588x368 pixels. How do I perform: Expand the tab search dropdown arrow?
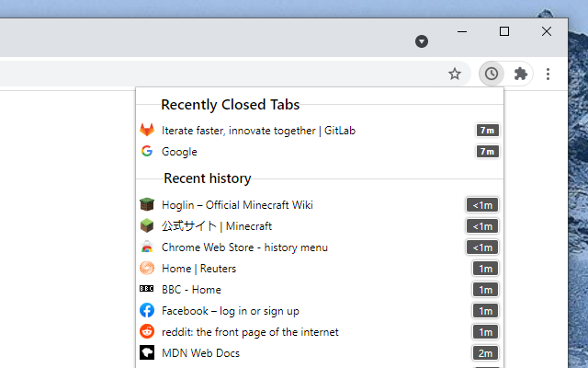[x=422, y=41]
